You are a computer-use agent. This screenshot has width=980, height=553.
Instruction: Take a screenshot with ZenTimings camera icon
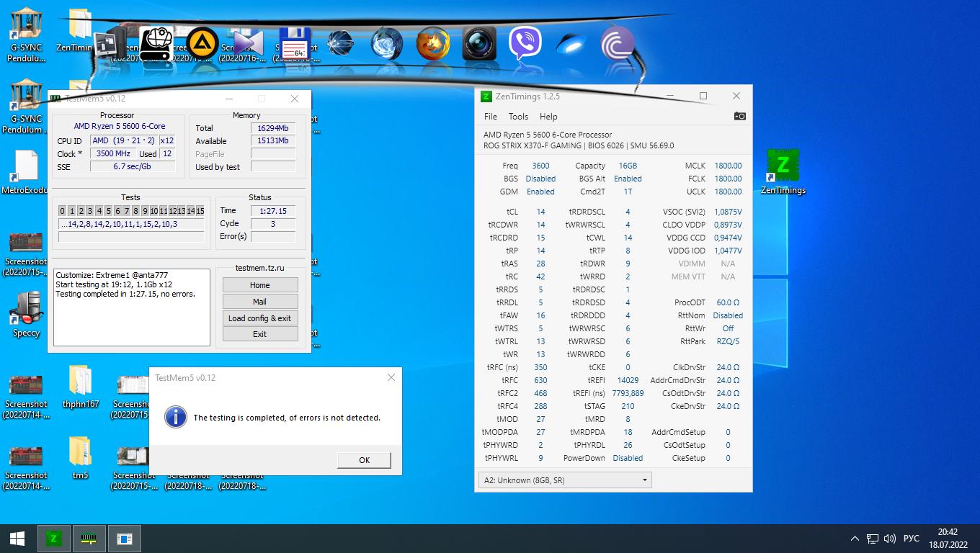pos(739,116)
